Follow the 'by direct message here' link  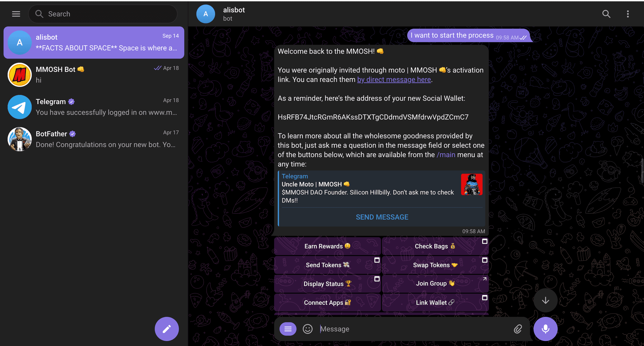394,80
